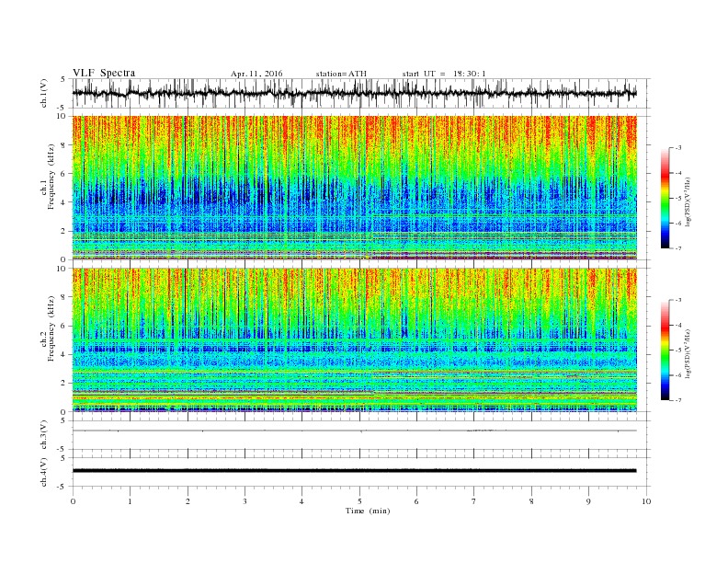Click time axis tick label "7"

[474, 501]
